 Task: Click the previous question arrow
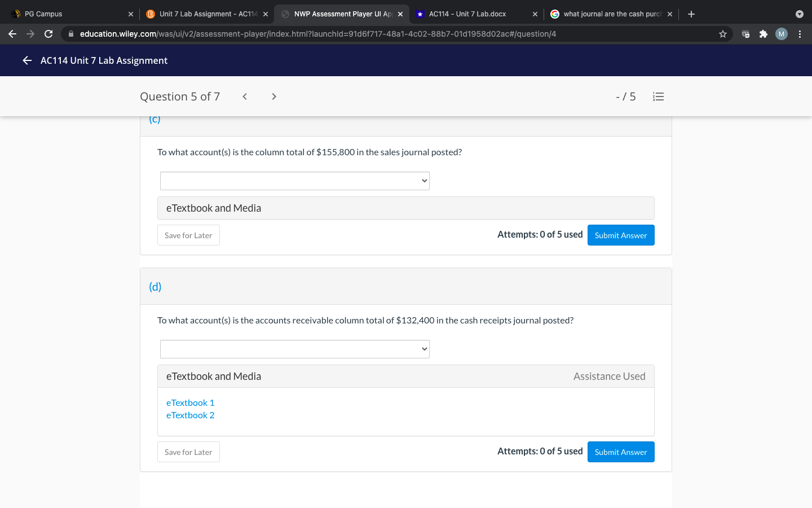coord(244,96)
